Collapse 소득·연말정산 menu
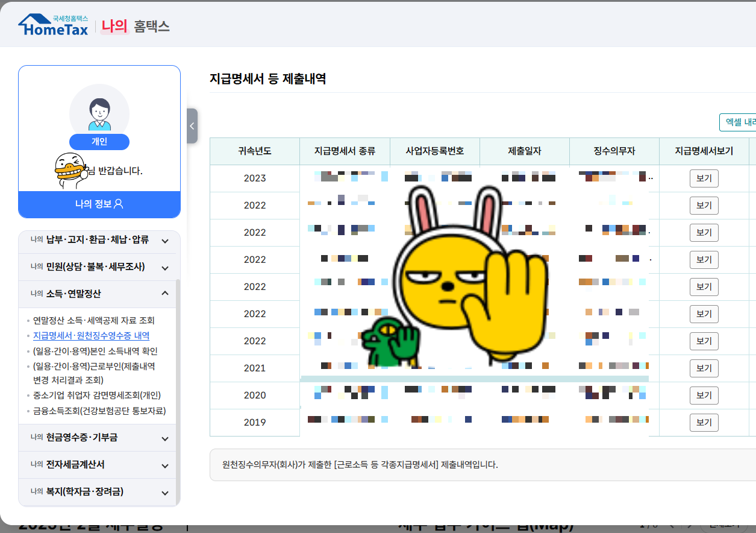 tap(98, 294)
